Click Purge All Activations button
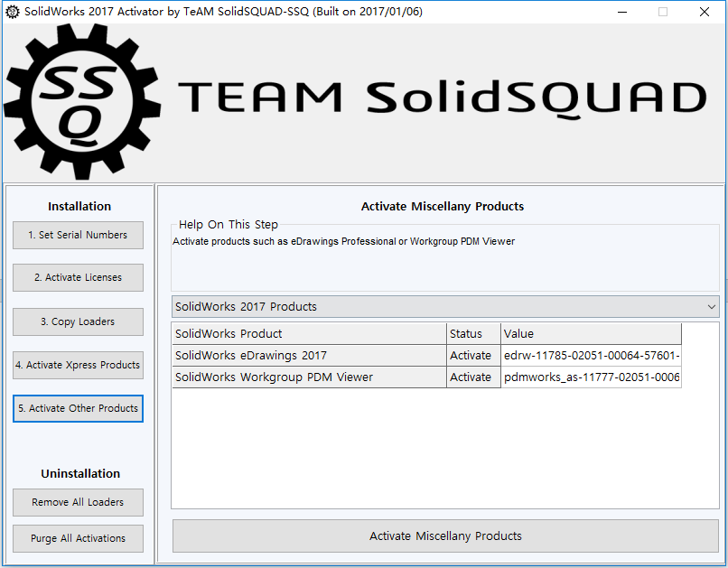The image size is (728, 568). tap(78, 538)
